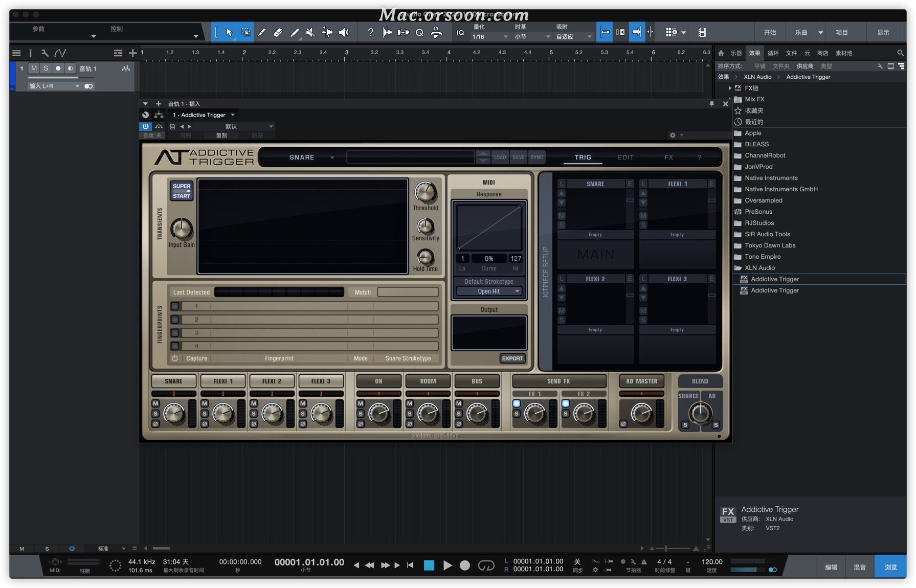
Task: Select the Paint (pencil) tool
Action: (295, 32)
